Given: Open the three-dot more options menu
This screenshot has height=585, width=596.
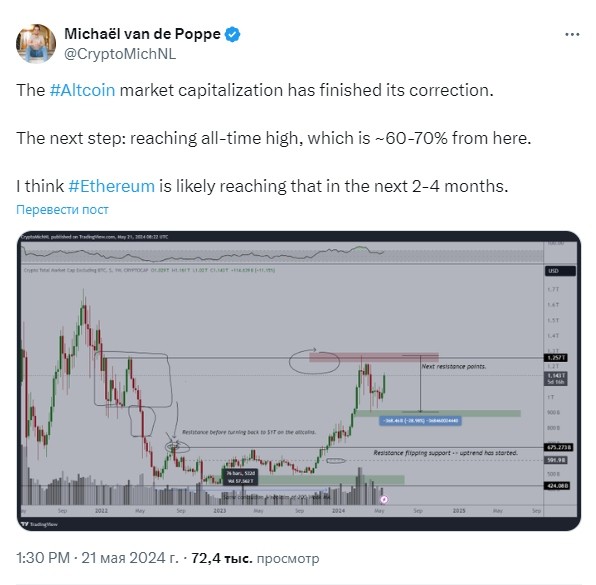Looking at the screenshot, I should 572,35.
